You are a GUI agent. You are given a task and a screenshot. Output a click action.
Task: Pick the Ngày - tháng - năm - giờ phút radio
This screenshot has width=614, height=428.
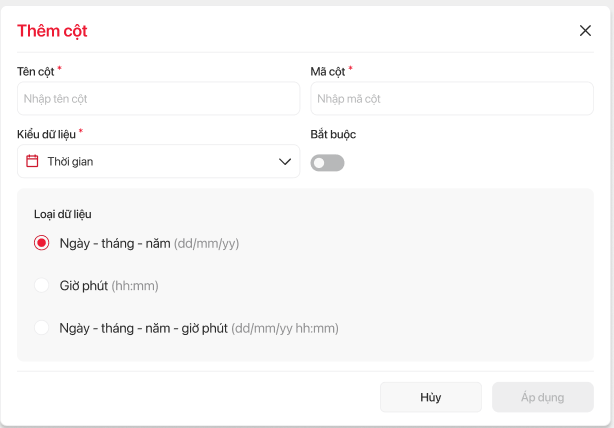pos(41,328)
